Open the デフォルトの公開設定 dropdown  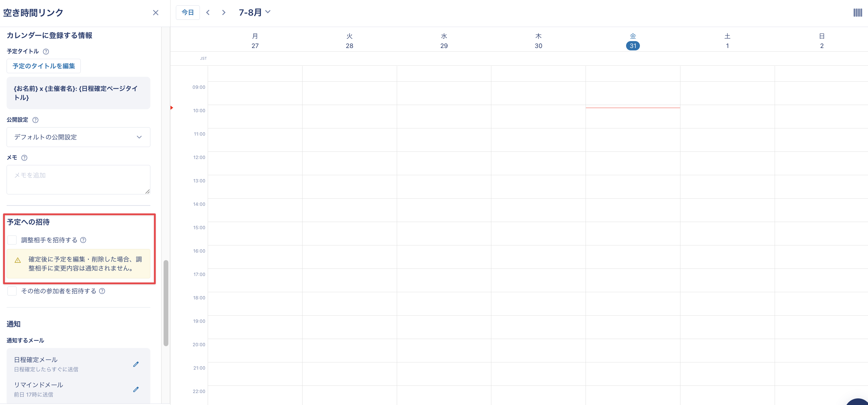[x=79, y=137]
